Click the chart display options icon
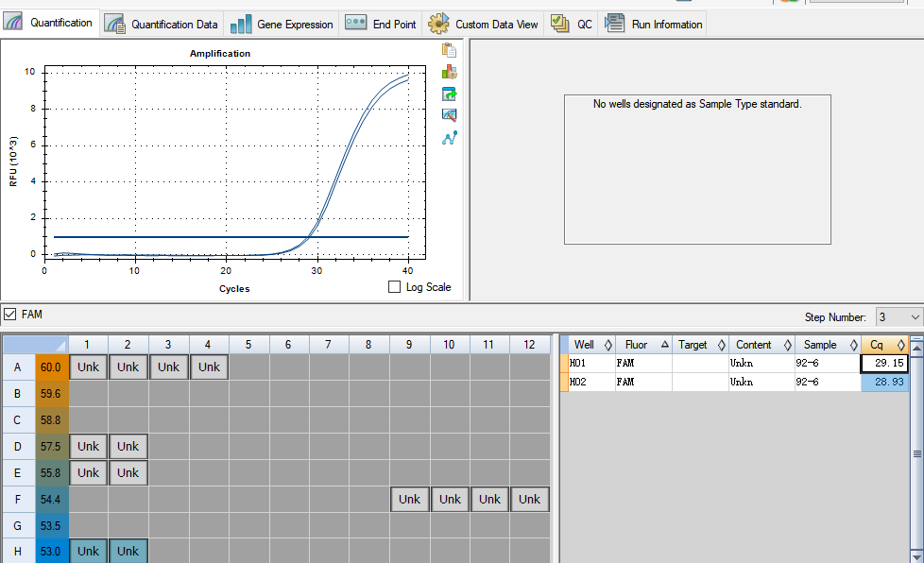 coord(449,115)
